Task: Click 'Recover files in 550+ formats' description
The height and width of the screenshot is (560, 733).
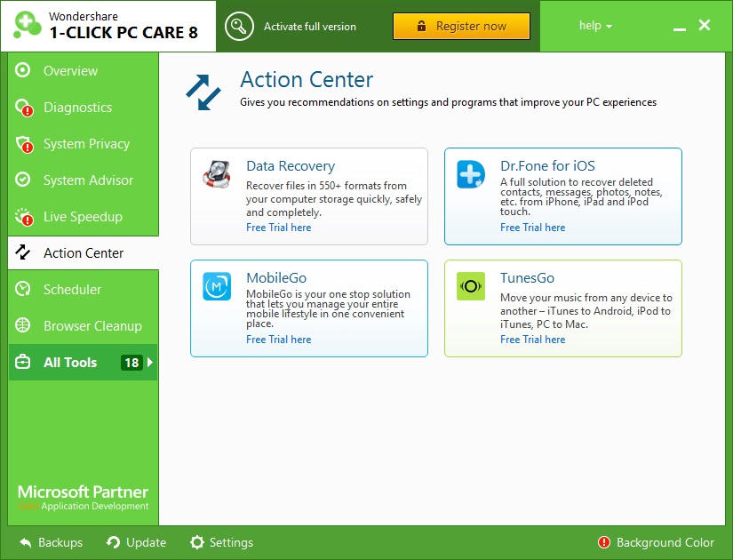Action: tap(334, 199)
